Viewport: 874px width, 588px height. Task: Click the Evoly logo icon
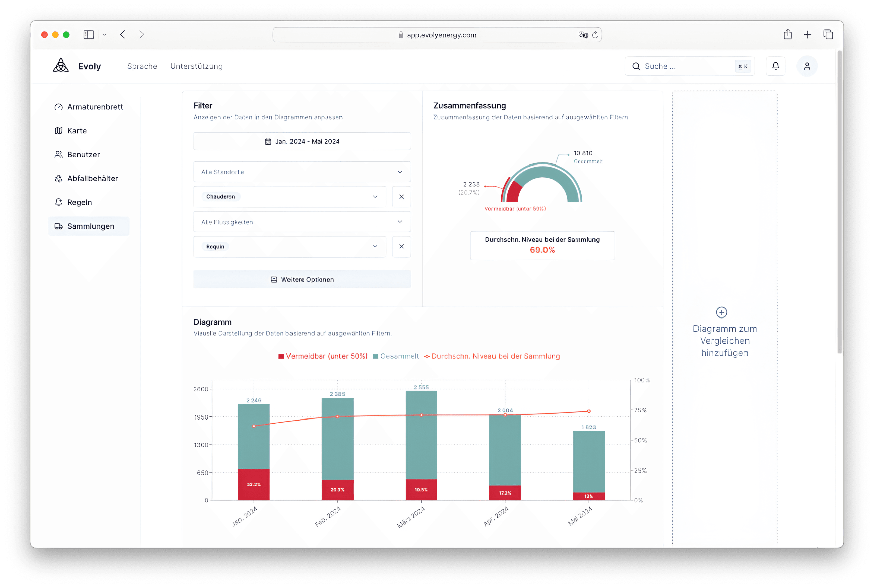(61, 66)
